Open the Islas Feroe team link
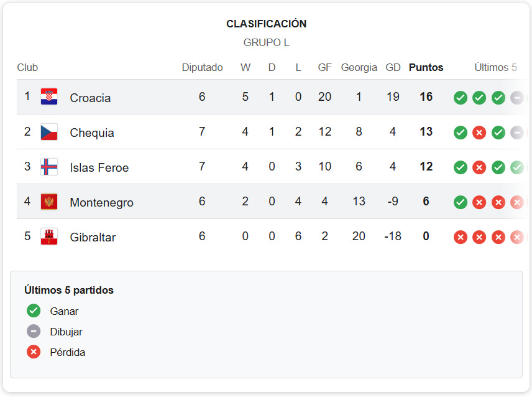The image size is (532, 397). coord(99,167)
